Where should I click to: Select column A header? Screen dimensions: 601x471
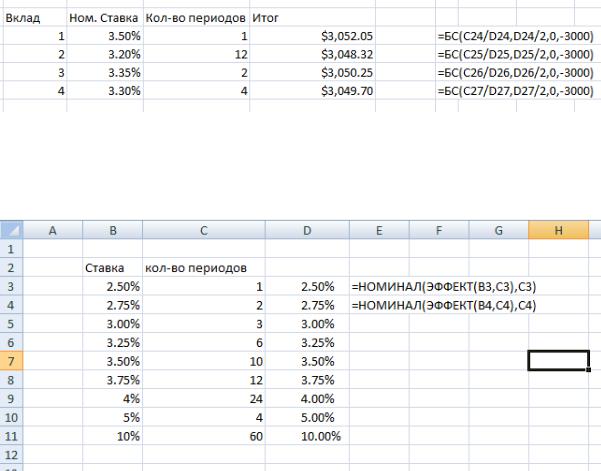pos(53,230)
